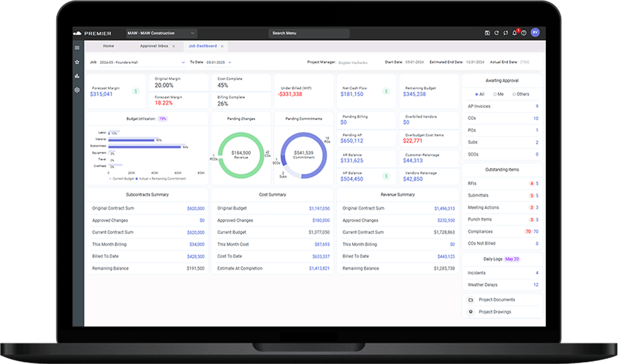Screen dimensions: 618x364
Task: Open the settings gear in sidebar
Action: click(77, 90)
